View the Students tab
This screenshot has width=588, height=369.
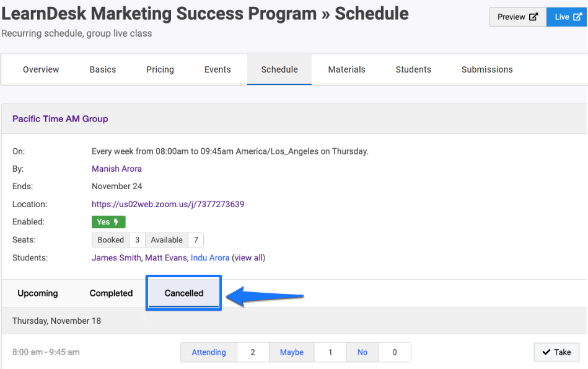click(413, 69)
